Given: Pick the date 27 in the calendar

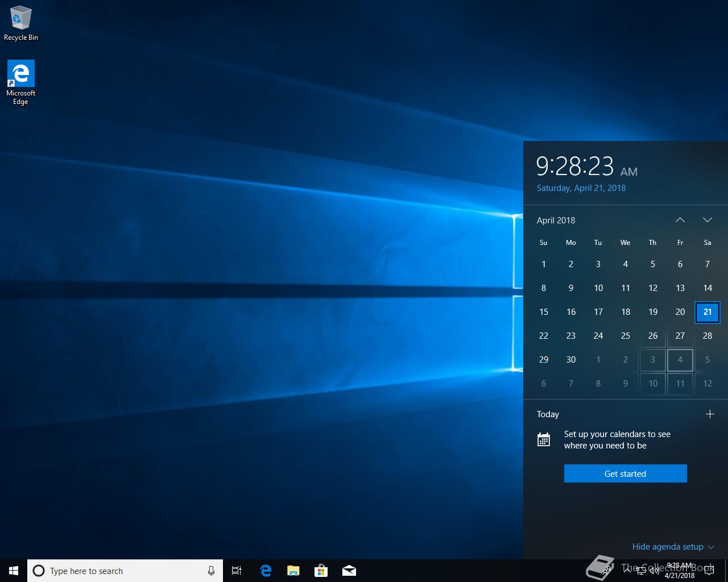Looking at the screenshot, I should [680, 336].
